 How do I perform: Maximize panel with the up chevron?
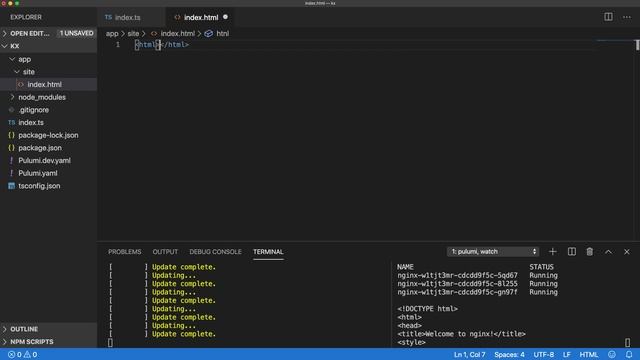point(608,252)
